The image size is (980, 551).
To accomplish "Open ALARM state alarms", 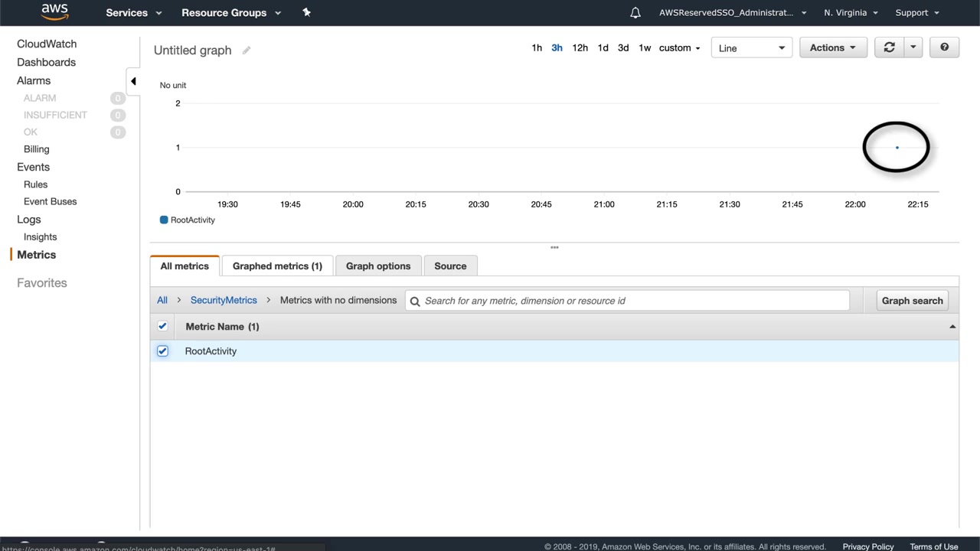I will pyautogui.click(x=40, y=98).
